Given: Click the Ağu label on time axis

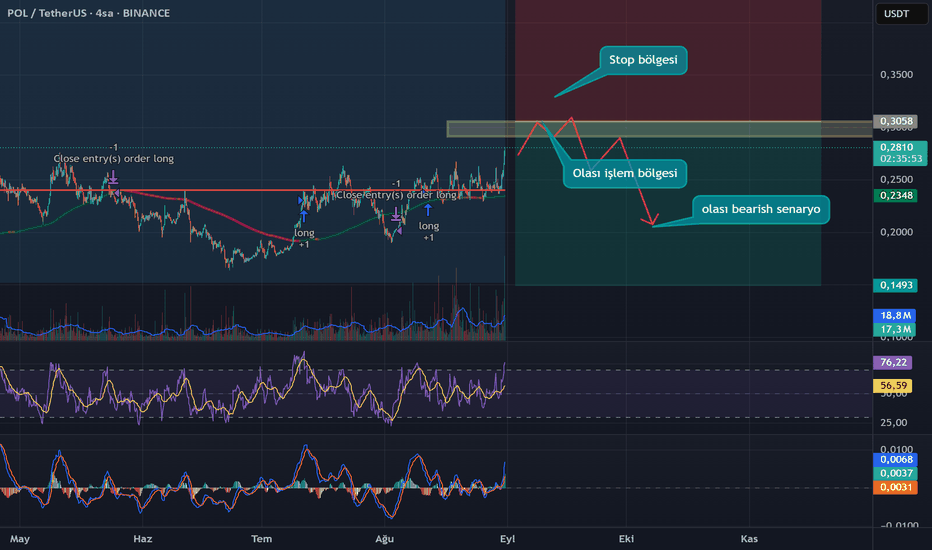Looking at the screenshot, I should [385, 539].
